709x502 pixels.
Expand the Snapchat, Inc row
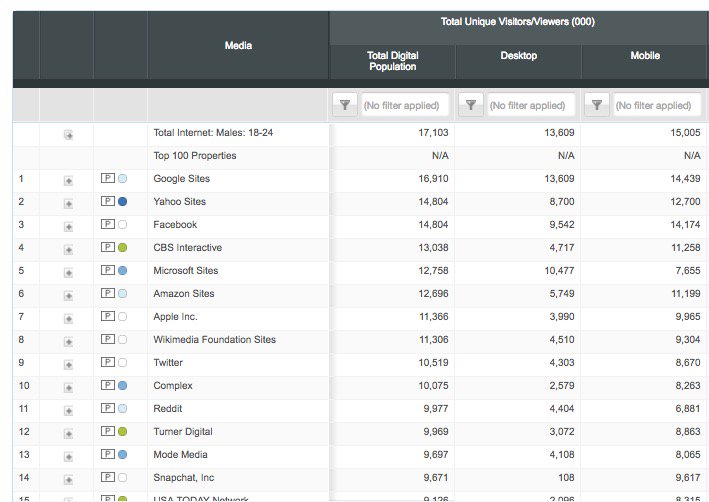coord(68,480)
